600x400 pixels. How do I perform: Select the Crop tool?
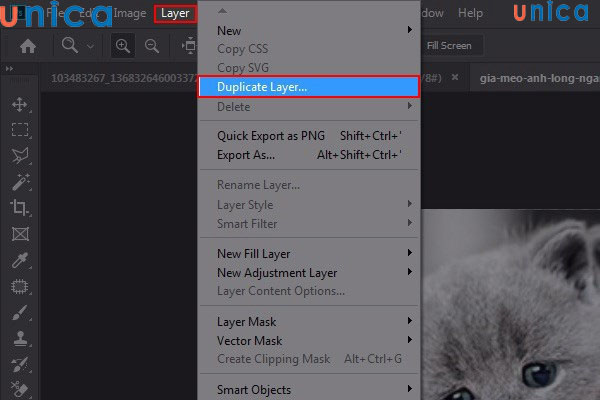point(19,208)
